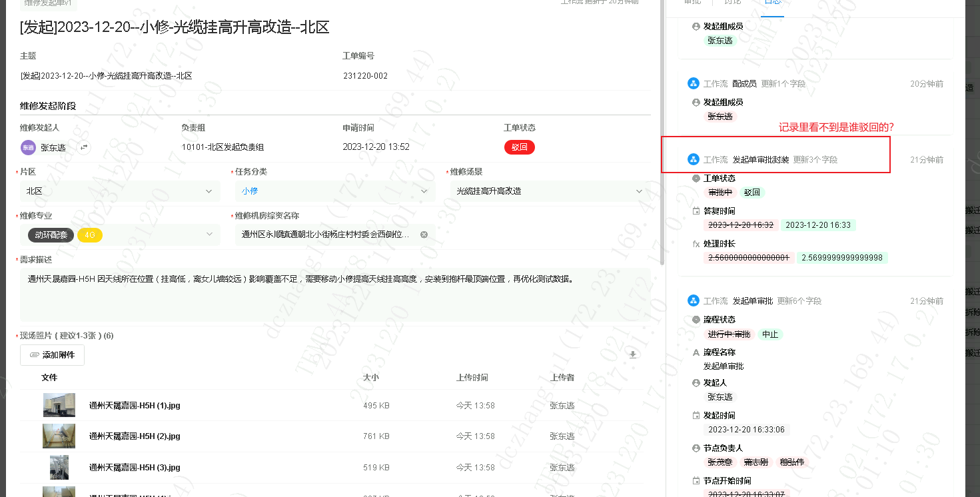Click the 添加附件 button
The width and height of the screenshot is (980, 497).
(x=53, y=355)
